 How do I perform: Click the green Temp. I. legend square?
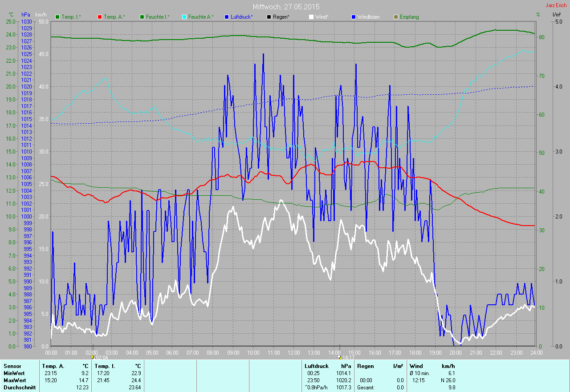pyautogui.click(x=57, y=17)
